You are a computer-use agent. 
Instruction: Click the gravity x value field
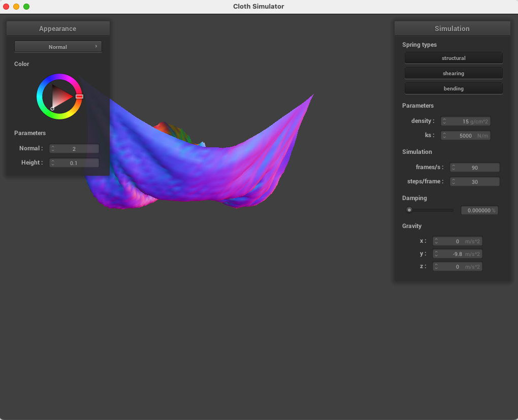coord(458,241)
